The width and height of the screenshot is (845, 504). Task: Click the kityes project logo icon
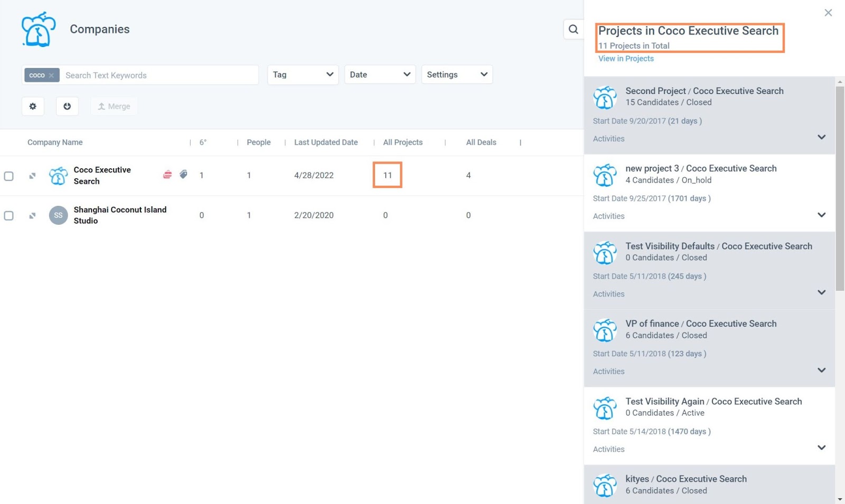[x=605, y=485]
